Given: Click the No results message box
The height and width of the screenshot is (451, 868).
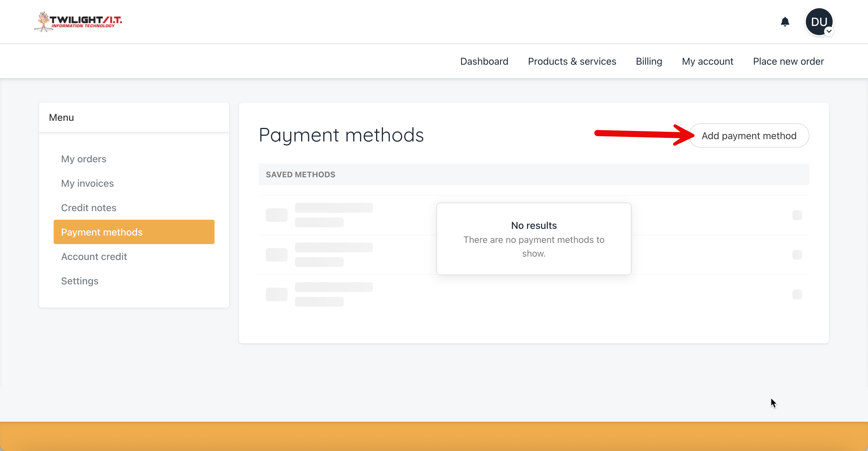Looking at the screenshot, I should [x=533, y=239].
